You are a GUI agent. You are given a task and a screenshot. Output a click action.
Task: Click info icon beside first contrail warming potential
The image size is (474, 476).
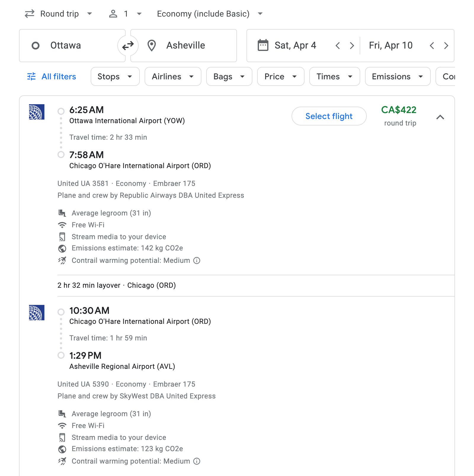pyautogui.click(x=197, y=260)
